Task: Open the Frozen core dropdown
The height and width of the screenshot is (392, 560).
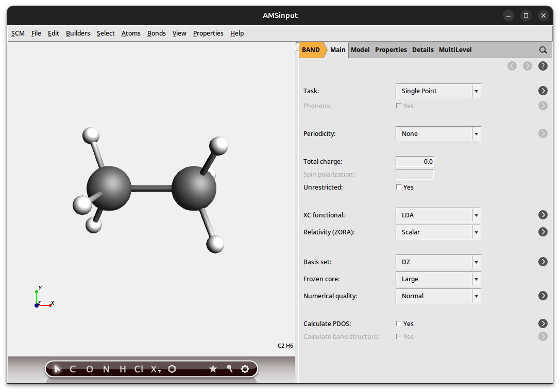Action: click(438, 279)
